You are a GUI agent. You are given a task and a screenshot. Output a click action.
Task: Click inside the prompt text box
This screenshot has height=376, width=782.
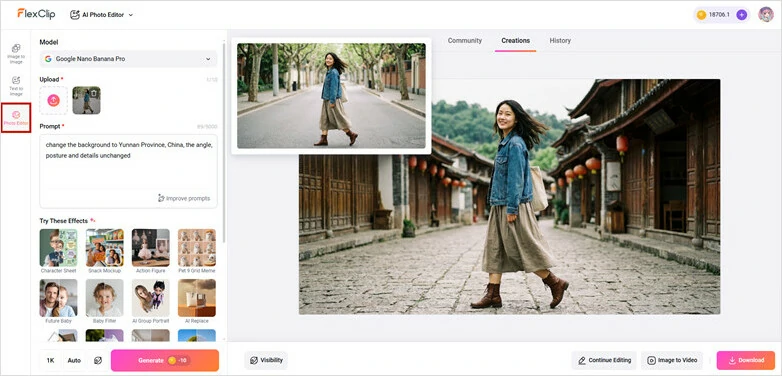(x=128, y=171)
